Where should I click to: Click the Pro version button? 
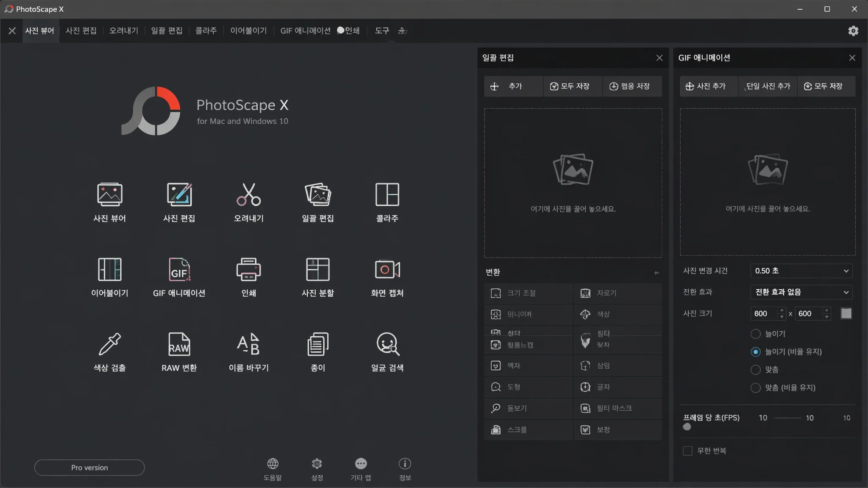click(89, 468)
